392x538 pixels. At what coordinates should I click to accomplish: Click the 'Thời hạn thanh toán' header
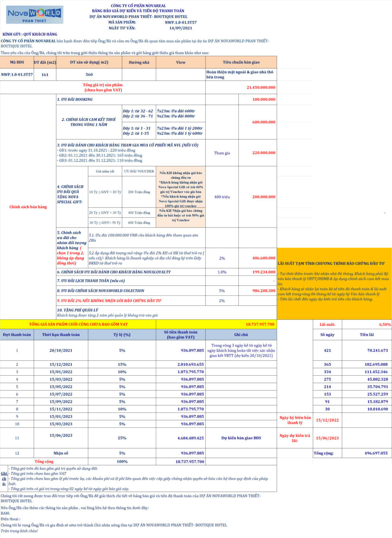point(61,334)
